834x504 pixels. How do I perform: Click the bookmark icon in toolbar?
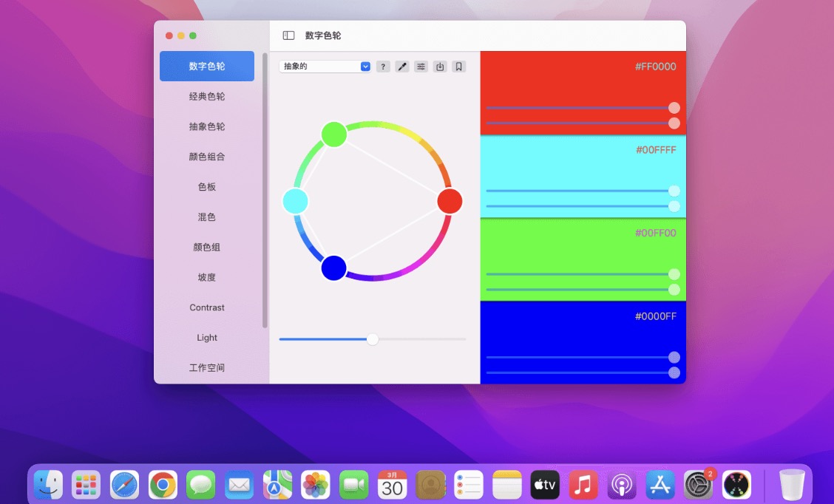click(459, 67)
